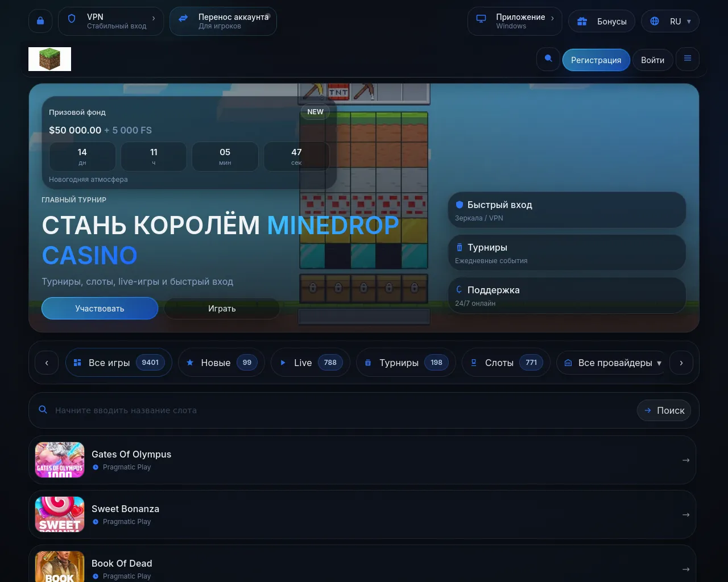Click the Minecraft grass block logo
The image size is (728, 582).
(49, 59)
